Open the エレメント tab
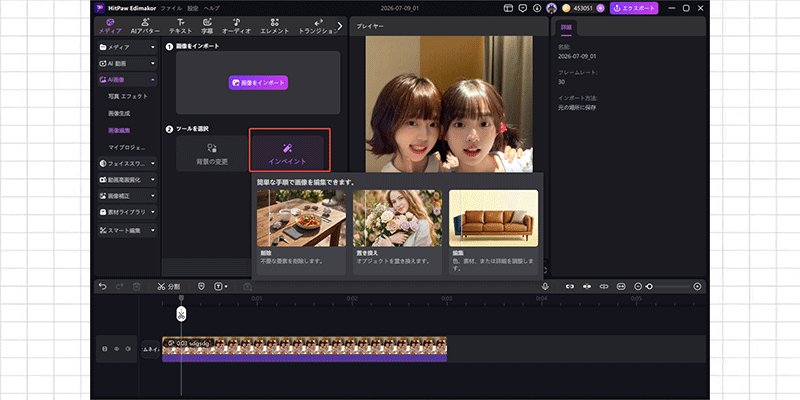The width and height of the screenshot is (800, 400). pyautogui.click(x=274, y=26)
